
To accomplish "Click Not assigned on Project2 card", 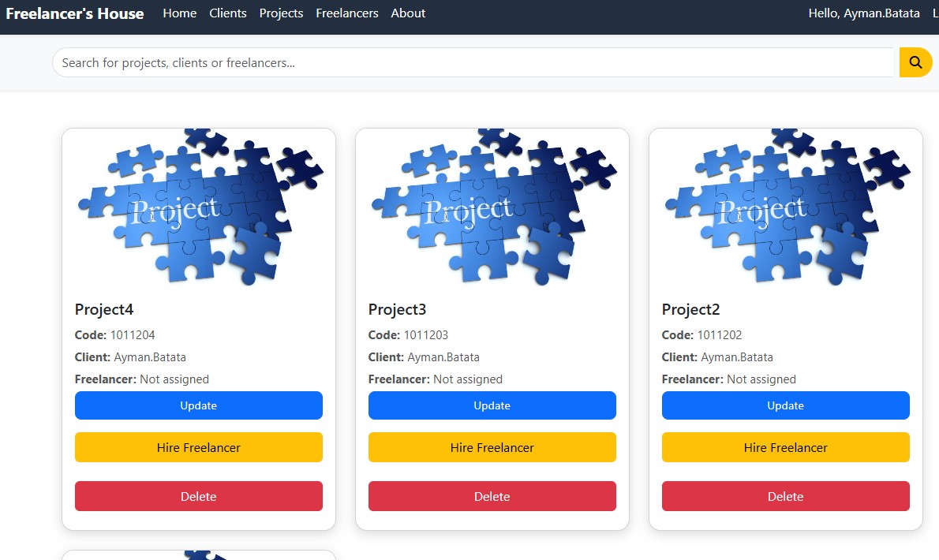I will point(761,379).
